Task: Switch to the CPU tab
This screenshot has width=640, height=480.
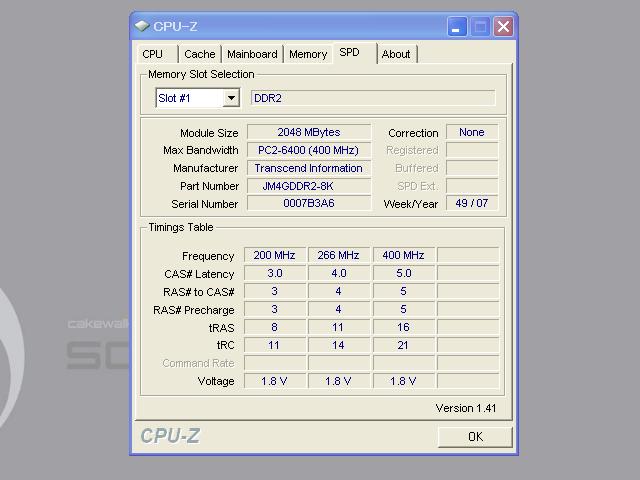Action: pyautogui.click(x=157, y=54)
